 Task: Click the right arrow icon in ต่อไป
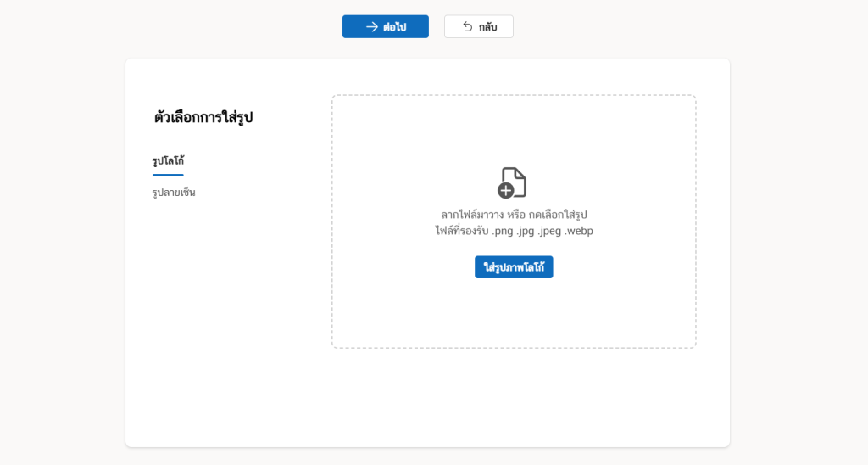click(372, 26)
